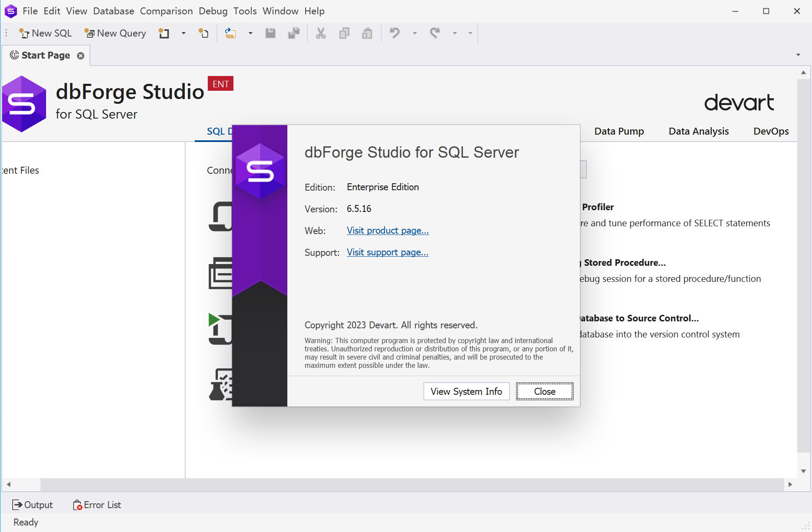Switch to the DevOps tab
The width and height of the screenshot is (812, 532).
771,131
